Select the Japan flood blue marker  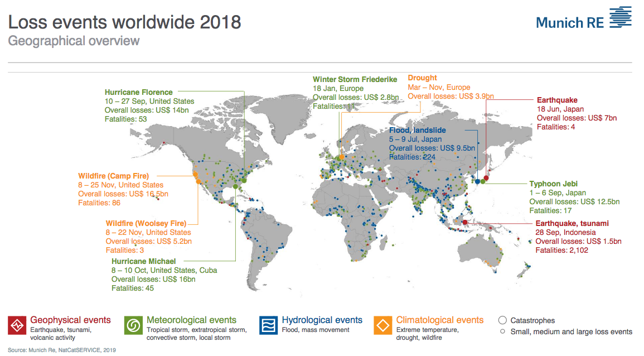click(x=477, y=181)
